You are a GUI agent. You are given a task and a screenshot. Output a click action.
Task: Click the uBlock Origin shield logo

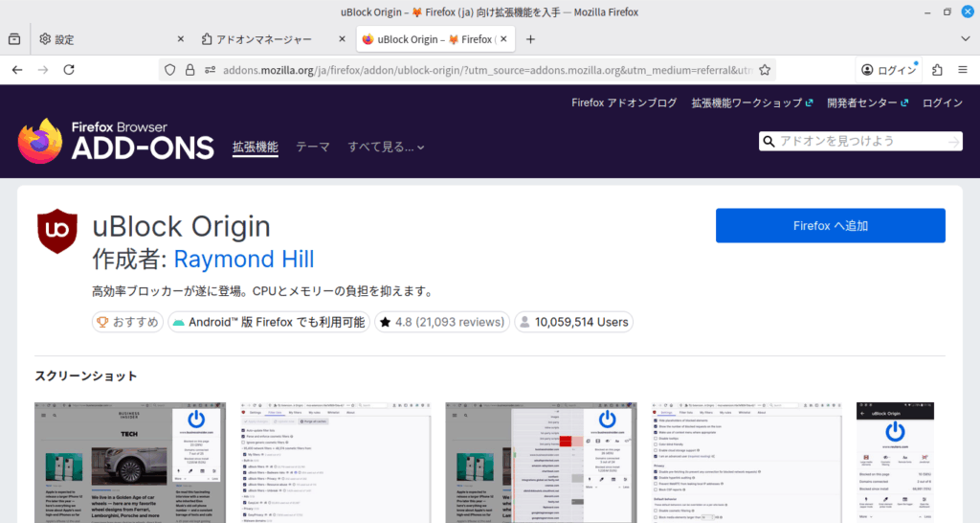coord(56,230)
